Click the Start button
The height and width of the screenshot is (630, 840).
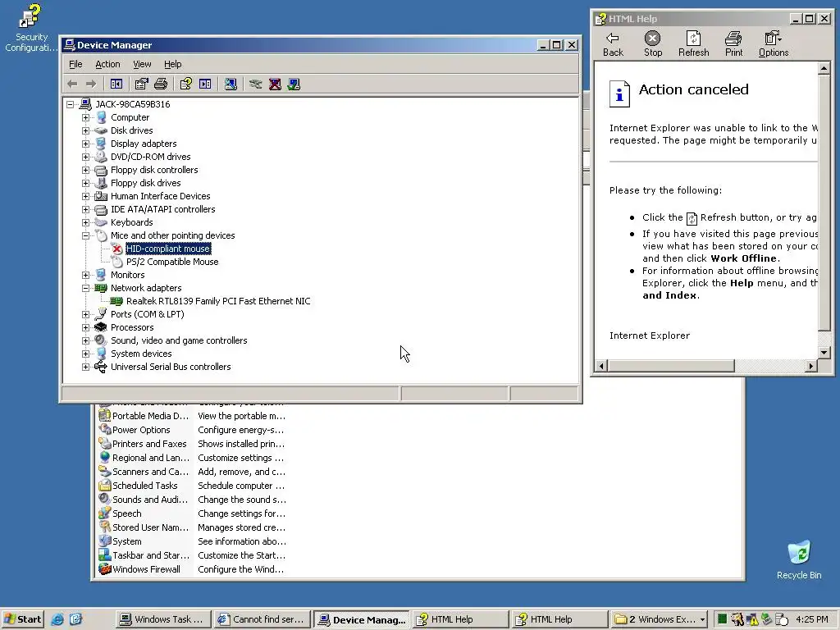22,619
